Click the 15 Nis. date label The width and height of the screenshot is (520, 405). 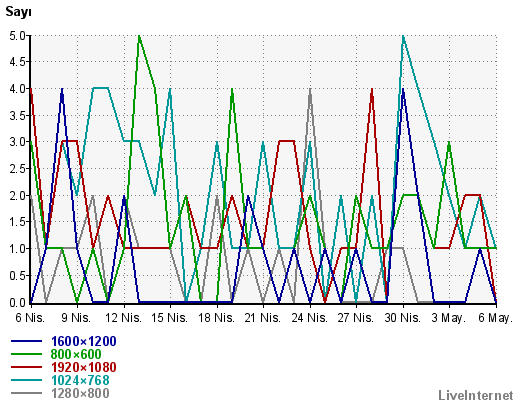click(x=170, y=318)
